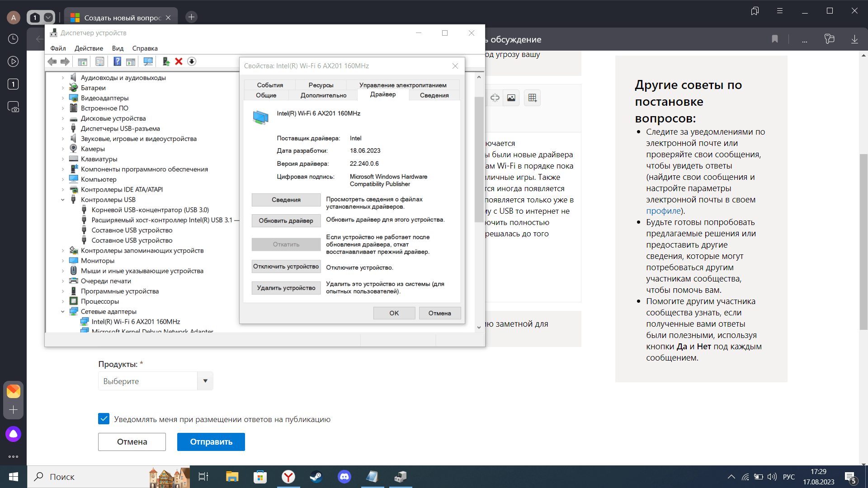Open Alice assistant purple sidebar icon
This screenshot has height=488, width=868.
click(x=13, y=434)
